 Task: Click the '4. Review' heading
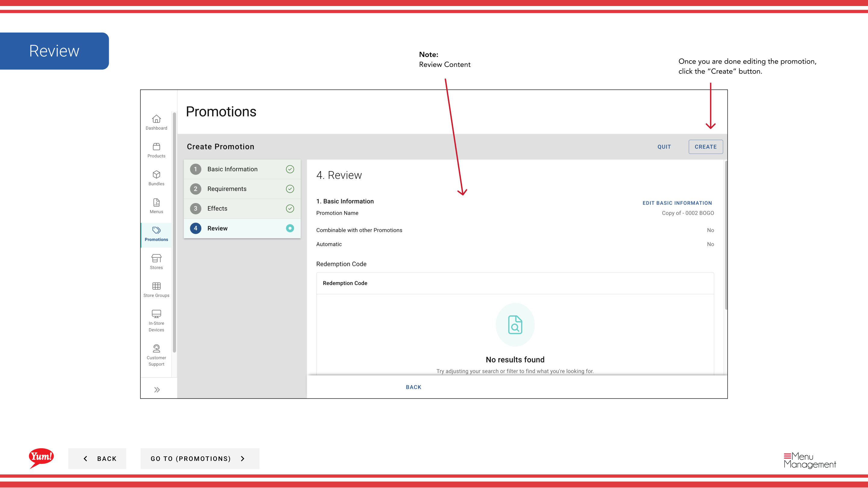(x=339, y=175)
